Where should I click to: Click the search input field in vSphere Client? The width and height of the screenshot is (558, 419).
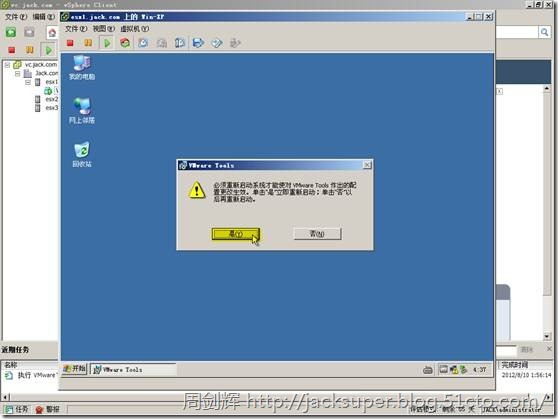pyautogui.click(x=516, y=32)
